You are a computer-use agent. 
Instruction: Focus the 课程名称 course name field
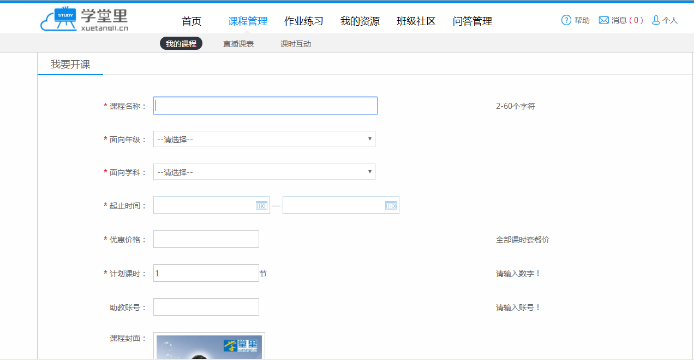point(266,106)
